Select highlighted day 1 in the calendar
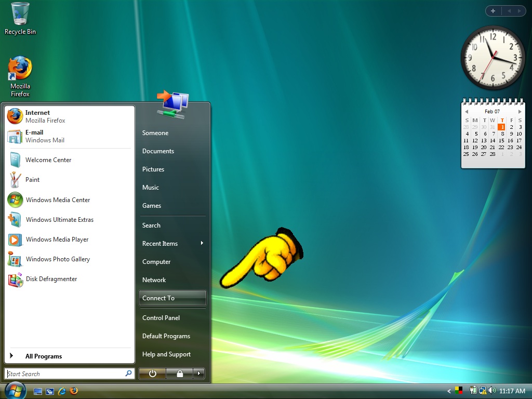The width and height of the screenshot is (532, 399). (x=501, y=127)
